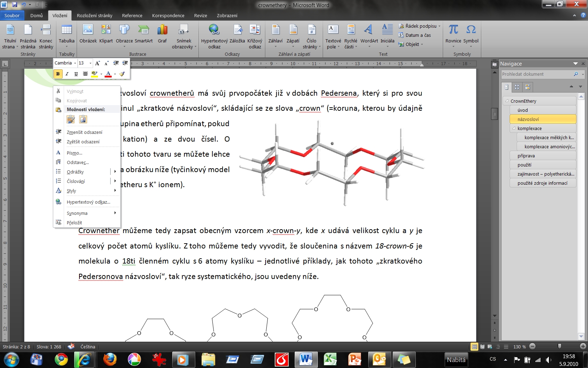Viewport: 588px width, 368px height.
Task: Browse search results view in Navigace pane
Action: [x=527, y=87]
